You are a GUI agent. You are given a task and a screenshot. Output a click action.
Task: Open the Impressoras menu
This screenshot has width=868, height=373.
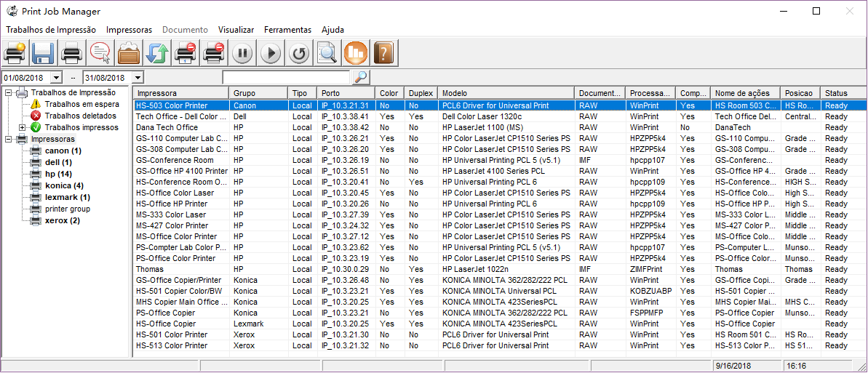129,30
